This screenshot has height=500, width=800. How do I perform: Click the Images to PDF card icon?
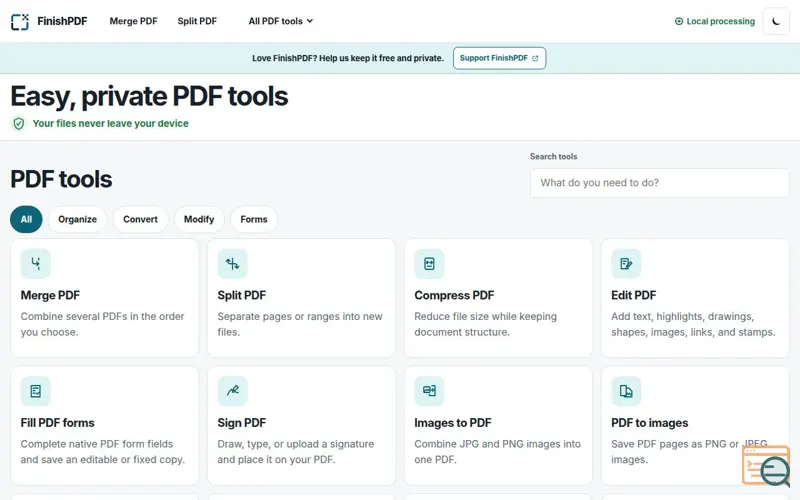(429, 391)
